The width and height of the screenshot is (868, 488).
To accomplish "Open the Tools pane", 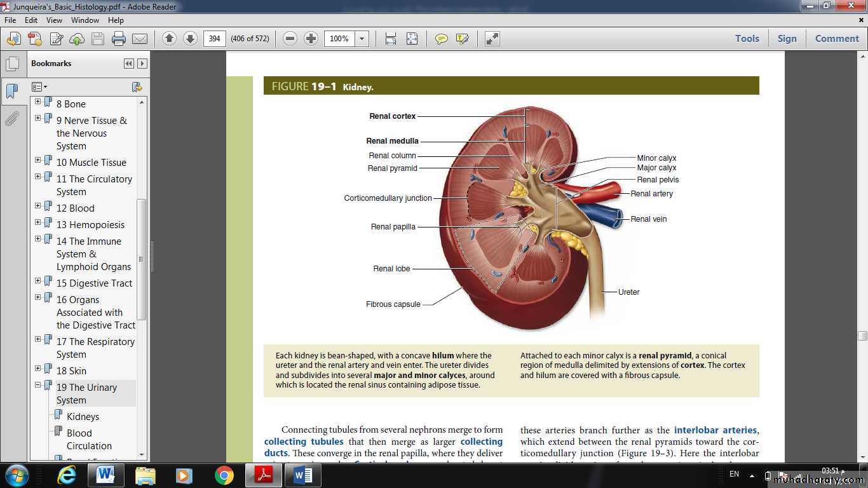I will (747, 39).
